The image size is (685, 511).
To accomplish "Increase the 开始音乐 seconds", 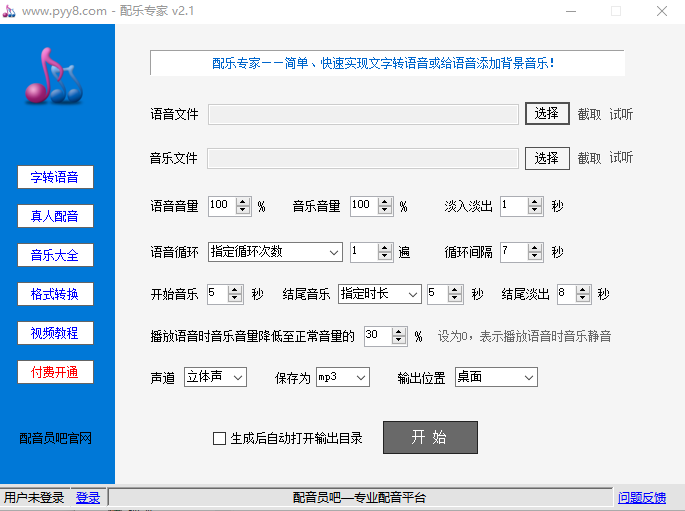I will (x=235, y=290).
